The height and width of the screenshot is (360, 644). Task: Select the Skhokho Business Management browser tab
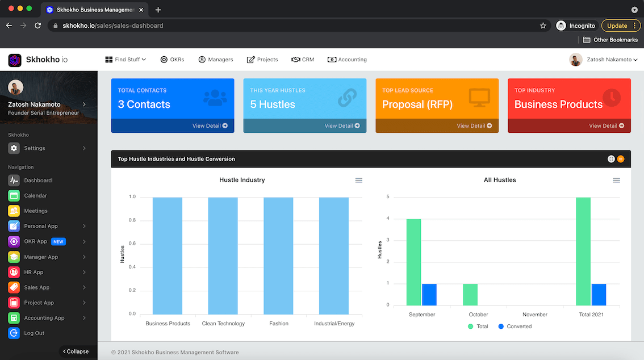click(x=94, y=10)
